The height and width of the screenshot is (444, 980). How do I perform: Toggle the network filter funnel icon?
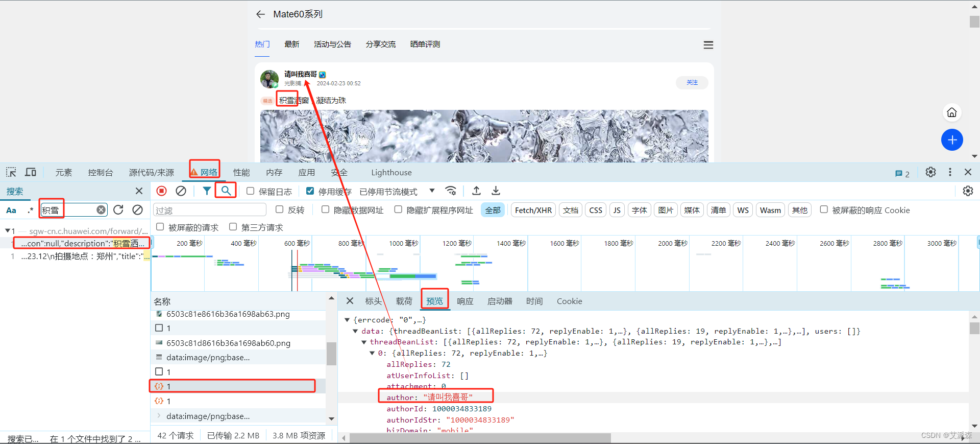pyautogui.click(x=206, y=191)
